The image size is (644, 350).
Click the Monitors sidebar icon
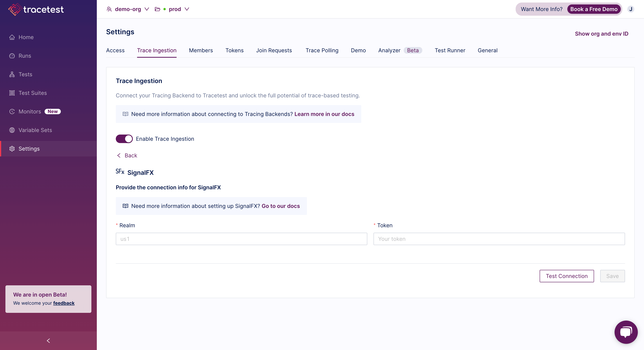12,111
